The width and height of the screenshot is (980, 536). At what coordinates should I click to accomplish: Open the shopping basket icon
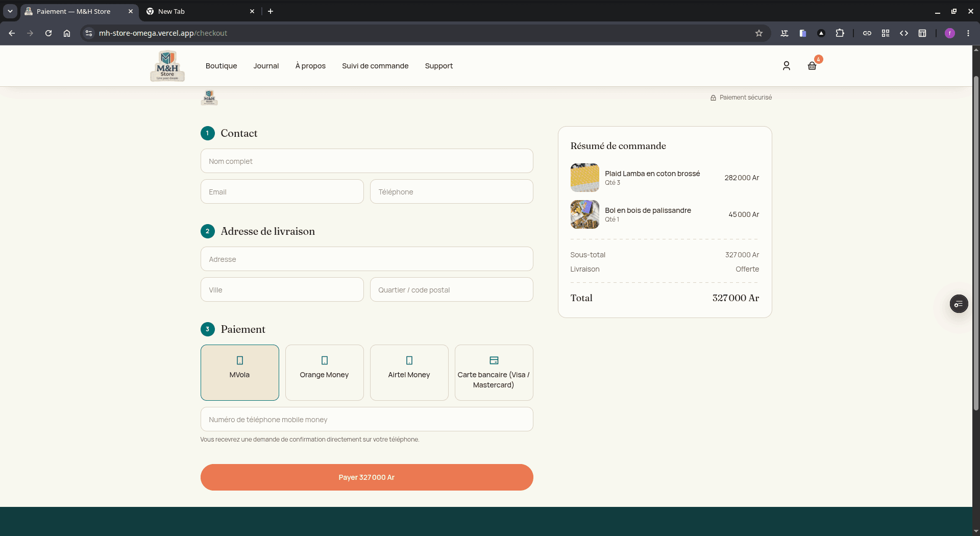click(x=812, y=66)
